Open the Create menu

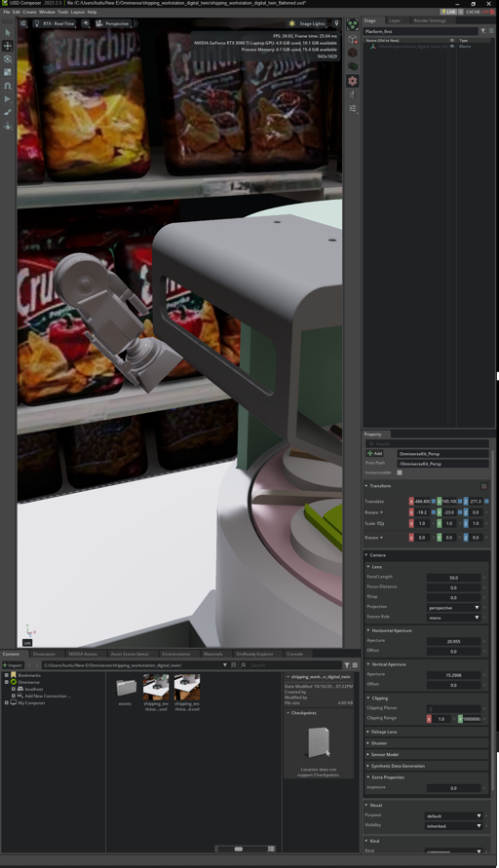click(x=30, y=12)
